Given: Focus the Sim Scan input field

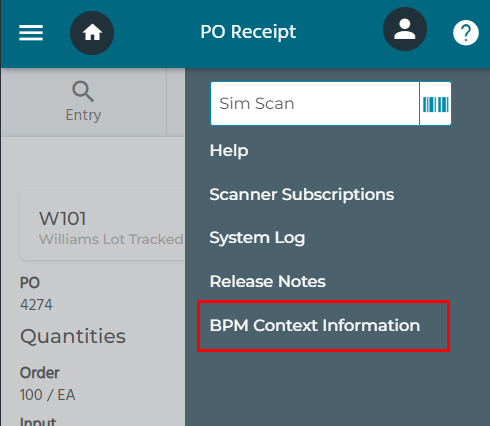Looking at the screenshot, I should click(x=315, y=104).
